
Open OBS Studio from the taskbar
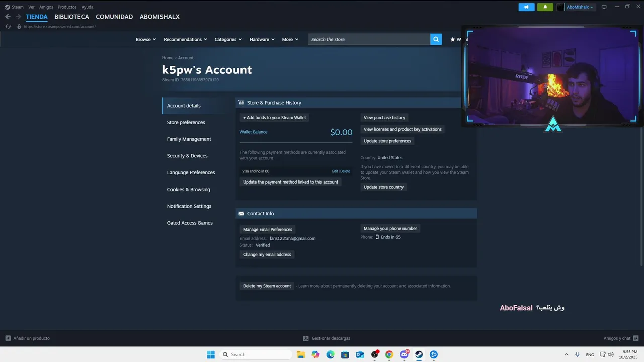coord(374,354)
